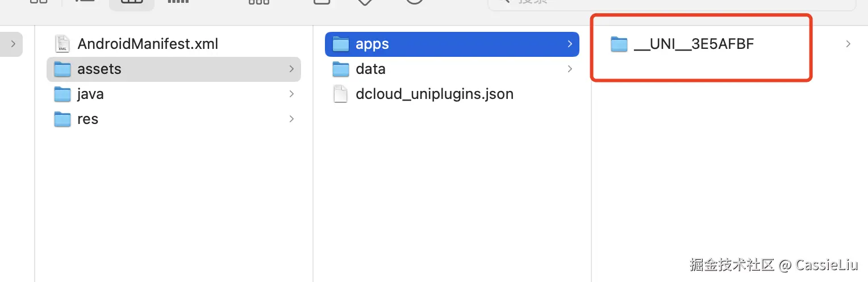The image size is (868, 282).
Task: Switch to gallery view in toolbar
Action: point(178,2)
